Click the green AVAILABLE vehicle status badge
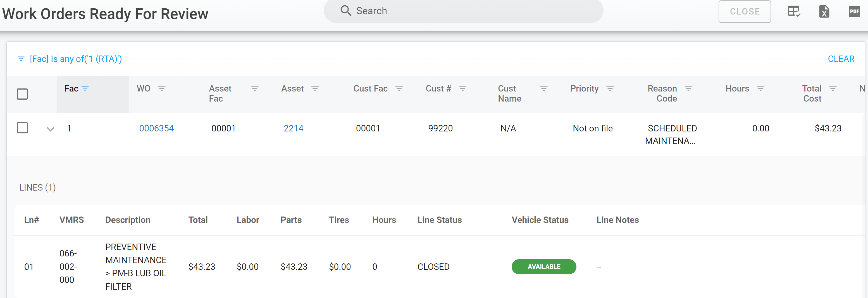 (x=543, y=267)
